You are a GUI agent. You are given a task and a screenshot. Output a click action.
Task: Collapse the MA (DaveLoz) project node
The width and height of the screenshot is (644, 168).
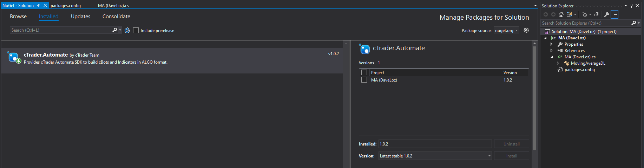[x=545, y=38]
